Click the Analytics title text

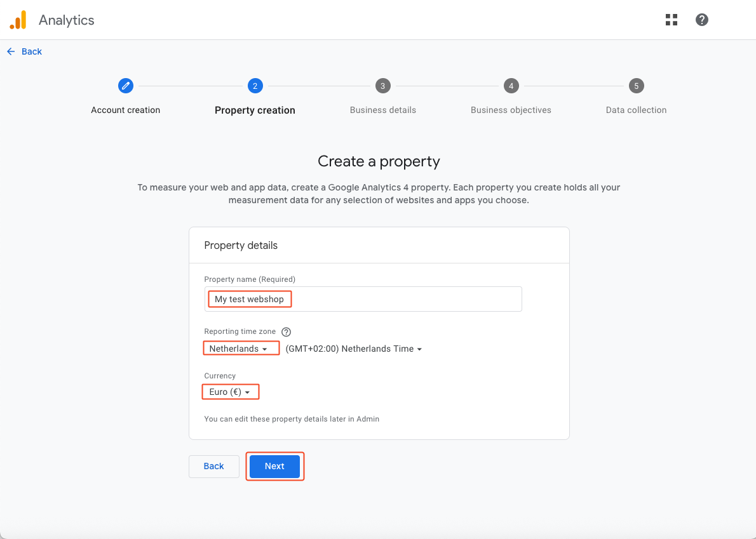click(67, 20)
